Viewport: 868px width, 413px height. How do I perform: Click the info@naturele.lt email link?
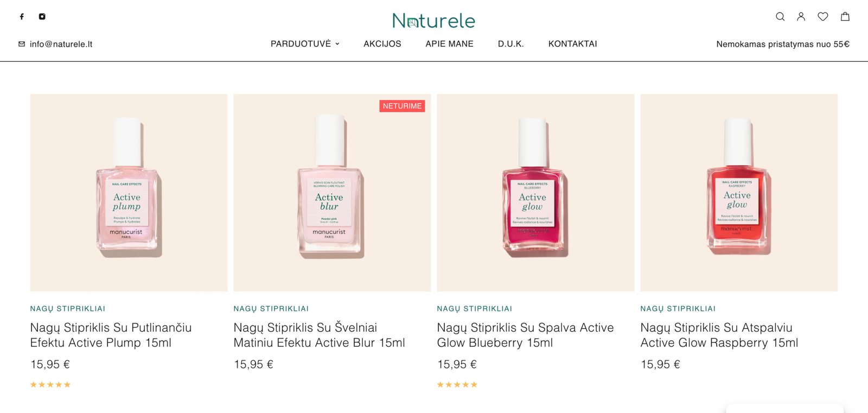coord(61,44)
